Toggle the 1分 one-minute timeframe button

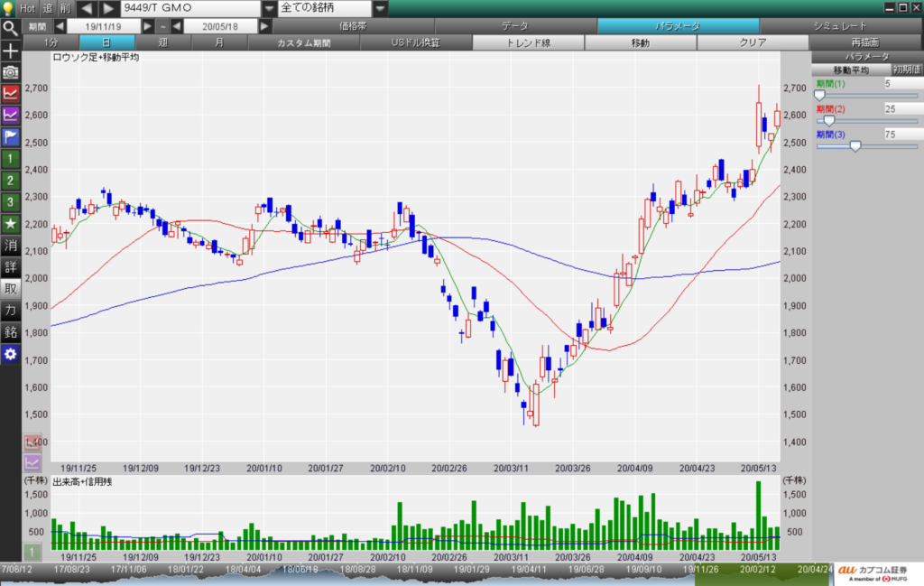[x=50, y=42]
